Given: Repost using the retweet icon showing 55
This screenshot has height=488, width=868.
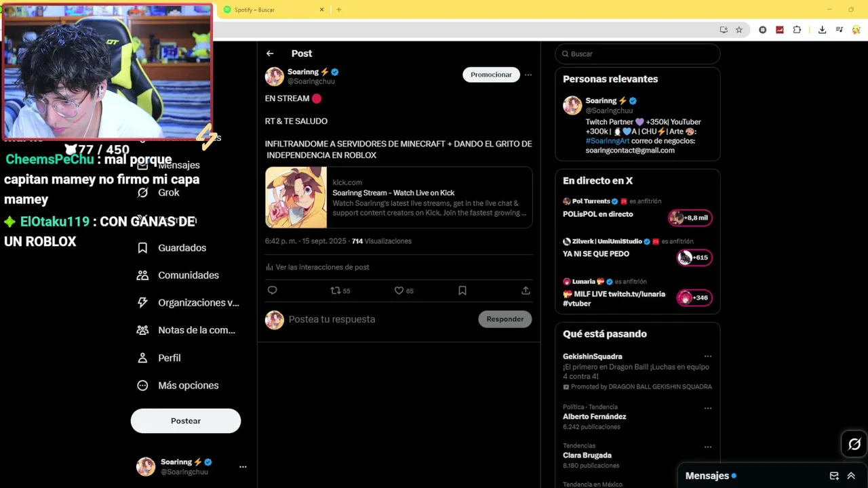Looking at the screenshot, I should click(x=340, y=290).
